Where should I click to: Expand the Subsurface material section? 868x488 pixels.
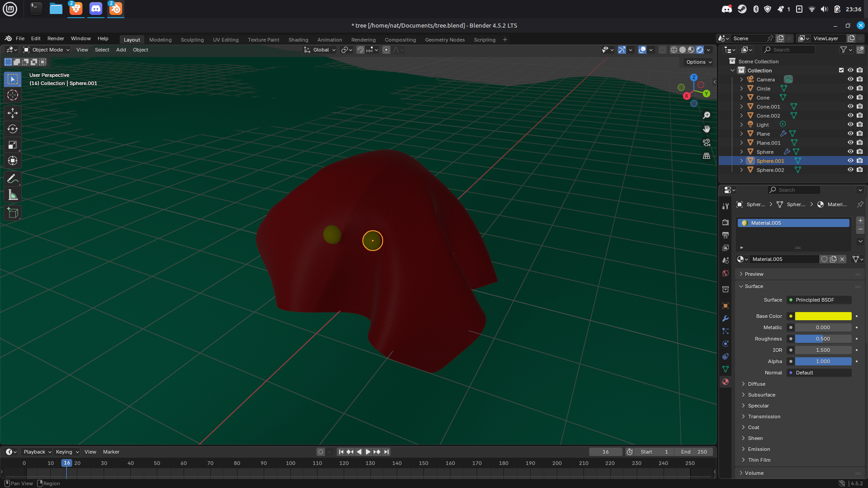pos(761,395)
